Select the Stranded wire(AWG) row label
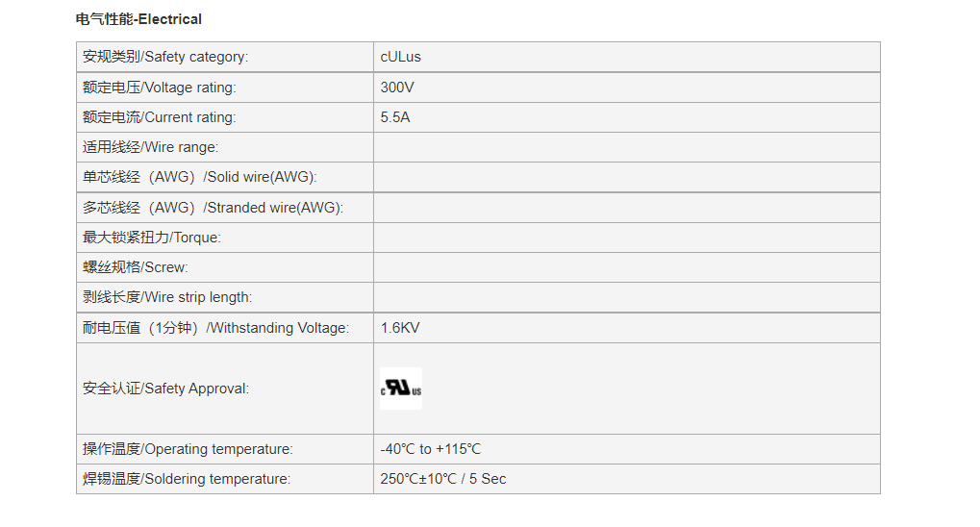Image resolution: width=980 pixels, height=527 pixels. (x=214, y=208)
